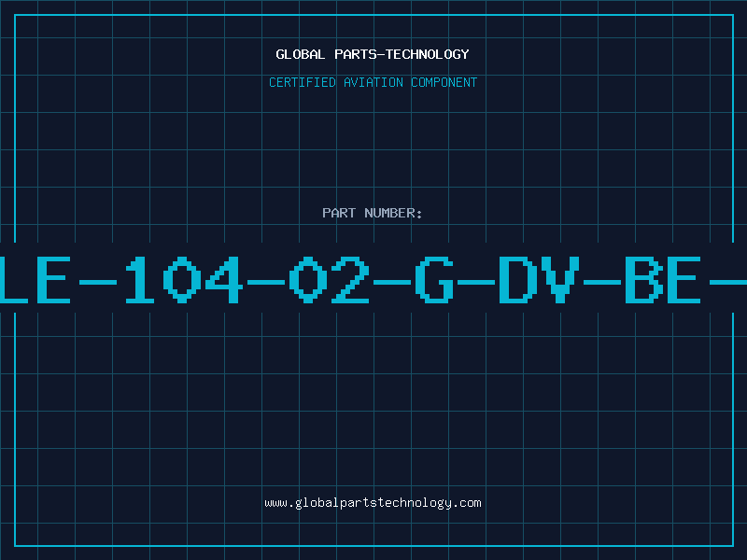Viewport: 747px width, 560px height.
Task: Click the "104" segment of part number
Action: [x=183, y=279]
